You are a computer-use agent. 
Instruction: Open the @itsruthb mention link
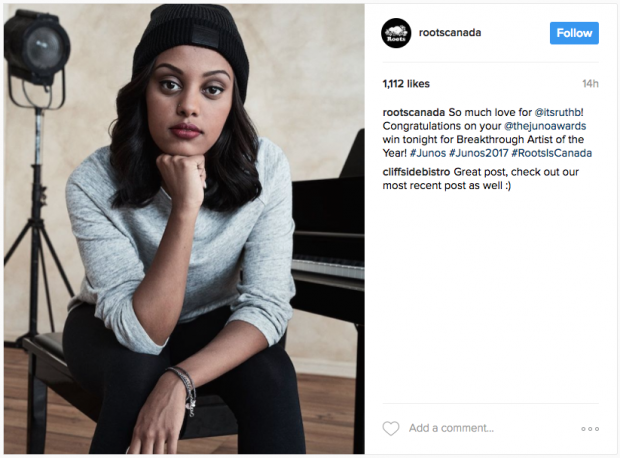(x=558, y=112)
